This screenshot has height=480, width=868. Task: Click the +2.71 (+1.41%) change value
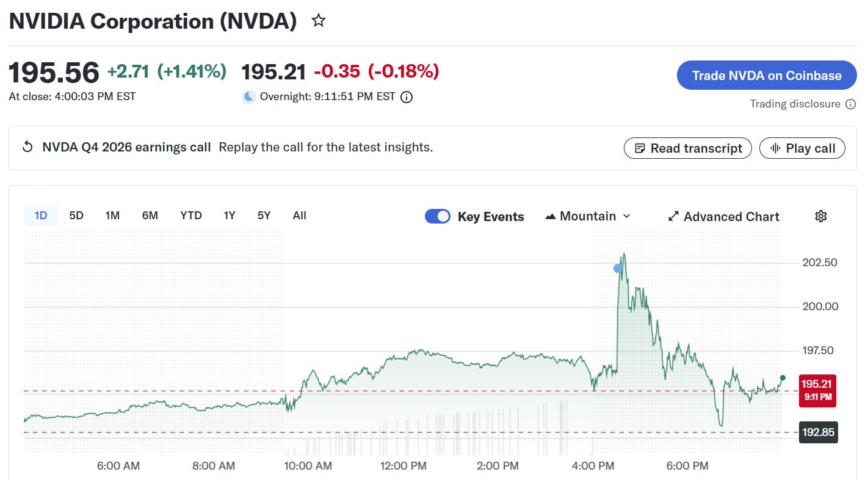tap(167, 71)
